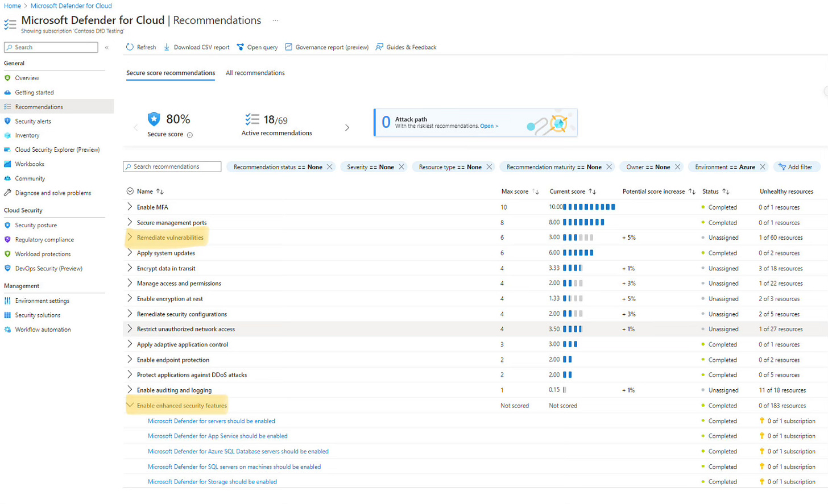Viewport: 828px width, 504px height.
Task: Open Security solutions in the sidebar
Action: tap(38, 315)
